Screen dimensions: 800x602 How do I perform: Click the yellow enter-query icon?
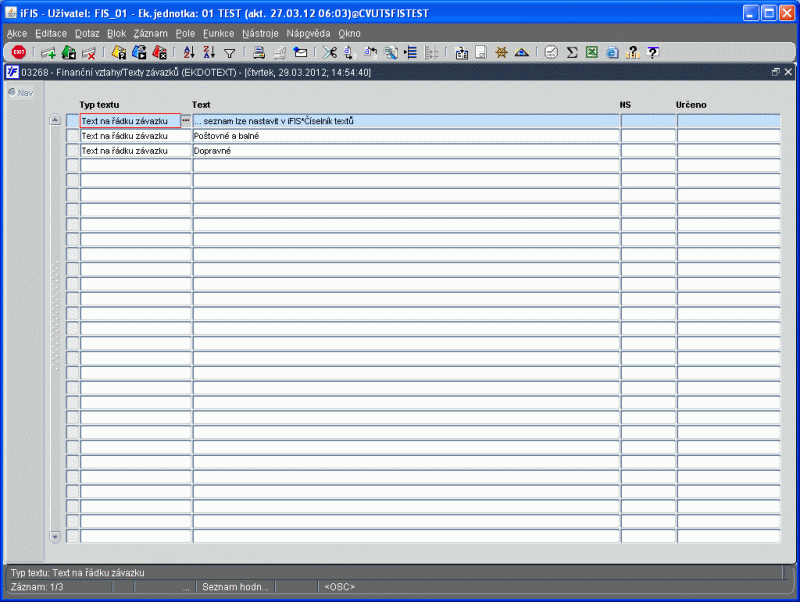pos(119,52)
